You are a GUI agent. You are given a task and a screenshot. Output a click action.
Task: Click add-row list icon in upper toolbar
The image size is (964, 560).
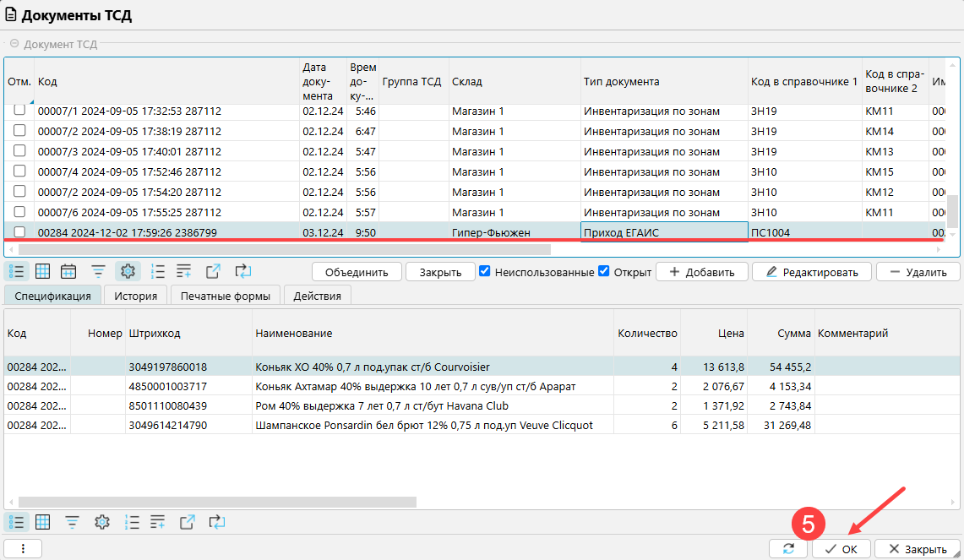[x=184, y=271]
